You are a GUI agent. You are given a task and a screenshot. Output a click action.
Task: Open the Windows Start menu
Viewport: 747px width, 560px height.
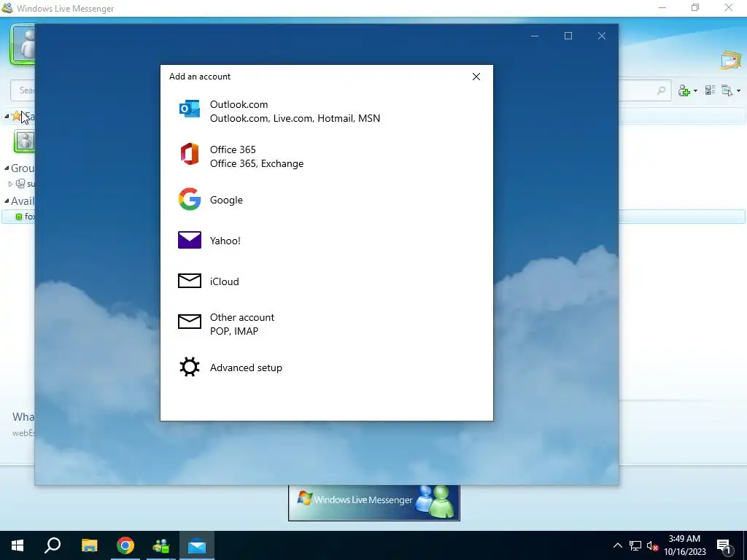pos(18,545)
